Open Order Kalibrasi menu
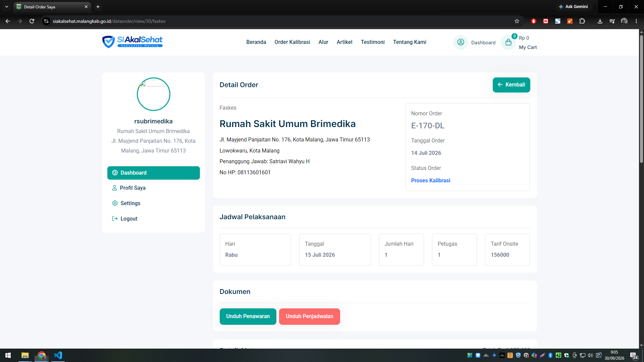 (x=292, y=42)
